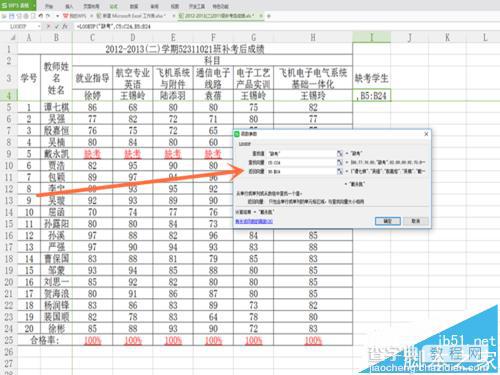Select column header K
Screen dimensions: 500x375
tap(447, 37)
